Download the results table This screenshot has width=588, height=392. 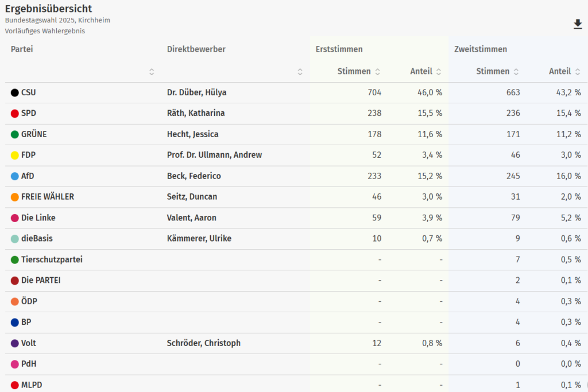(578, 24)
